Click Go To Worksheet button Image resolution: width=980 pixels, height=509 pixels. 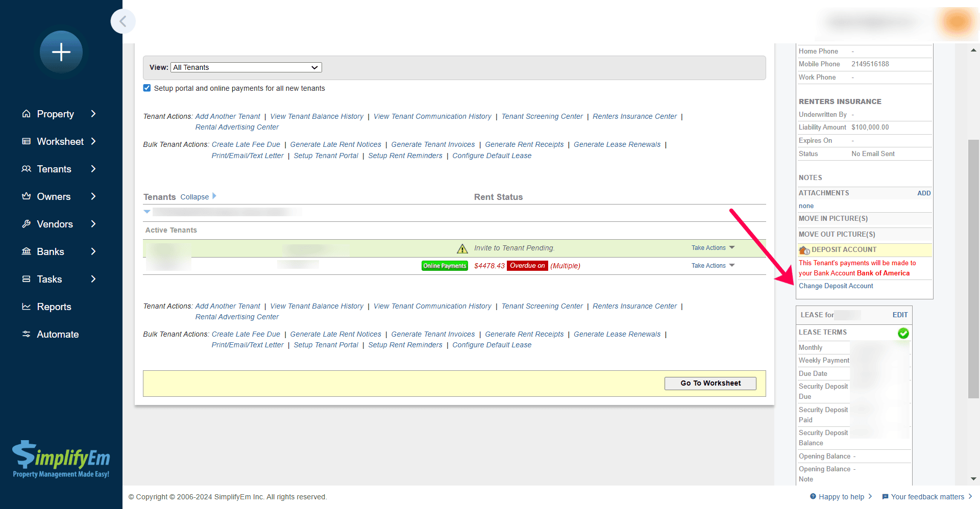click(x=710, y=383)
